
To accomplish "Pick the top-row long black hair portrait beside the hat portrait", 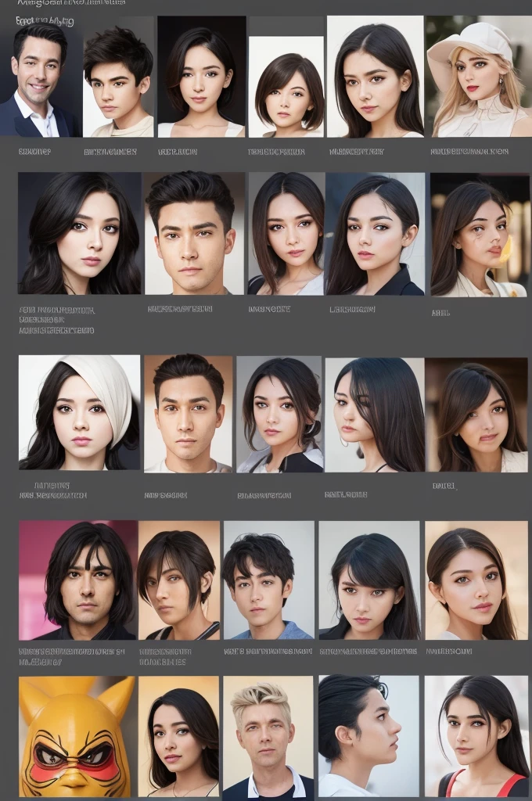I will click(x=375, y=77).
